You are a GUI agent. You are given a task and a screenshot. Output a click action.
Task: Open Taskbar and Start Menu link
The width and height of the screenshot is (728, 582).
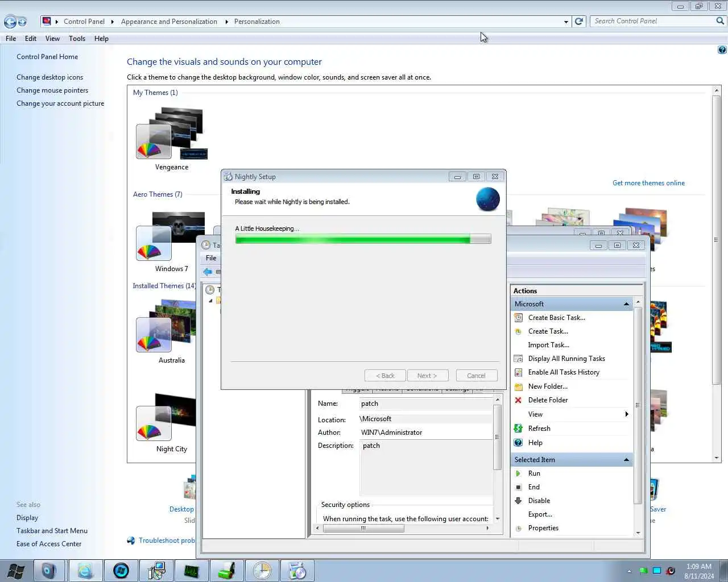click(52, 531)
